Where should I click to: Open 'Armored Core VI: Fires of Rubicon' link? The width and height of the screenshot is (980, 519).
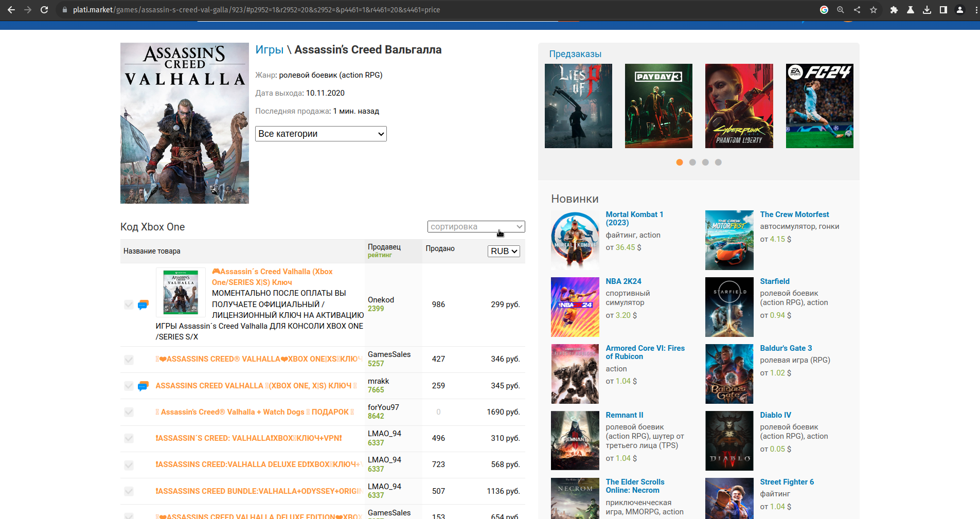point(645,352)
